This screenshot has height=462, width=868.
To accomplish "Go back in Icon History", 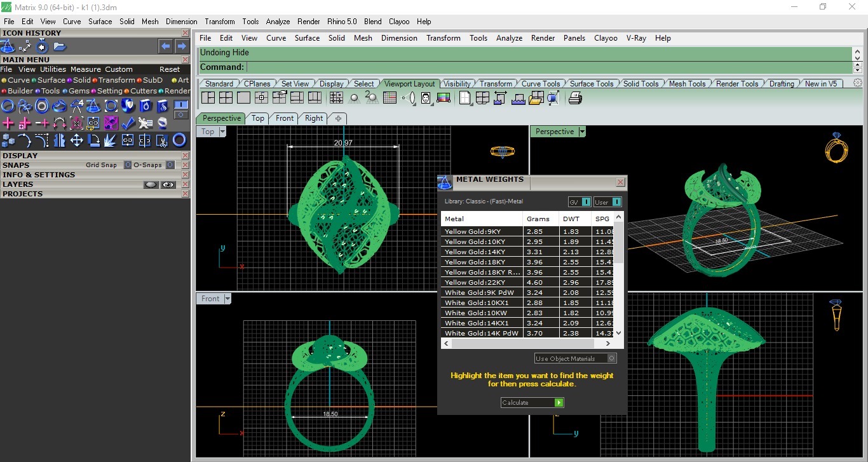I will [x=166, y=46].
